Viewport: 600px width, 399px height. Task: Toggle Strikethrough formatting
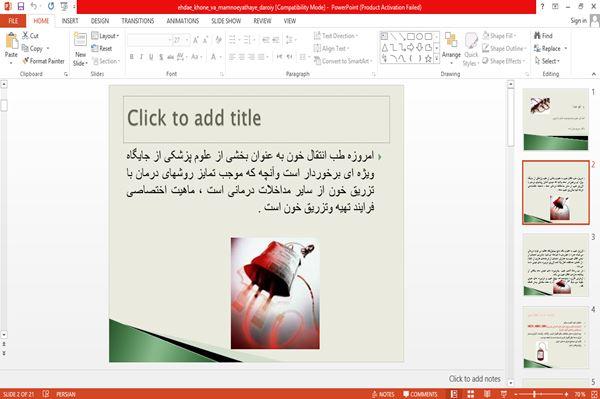(171, 57)
